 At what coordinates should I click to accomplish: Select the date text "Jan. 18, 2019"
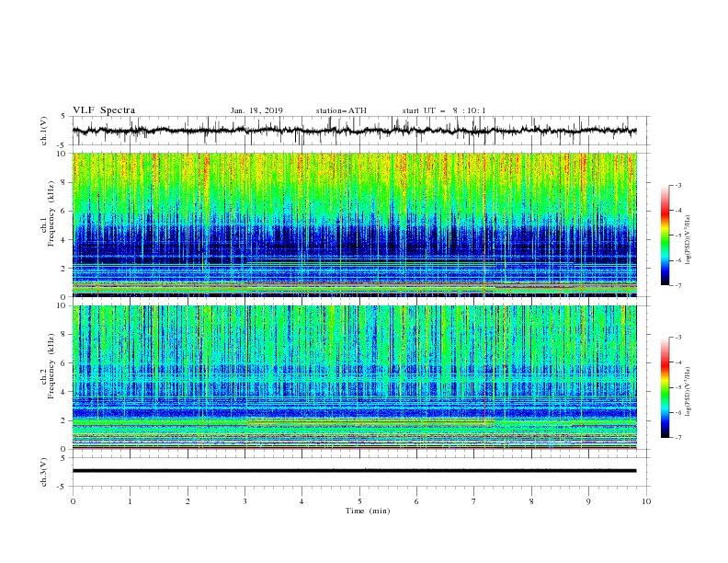click(x=256, y=110)
